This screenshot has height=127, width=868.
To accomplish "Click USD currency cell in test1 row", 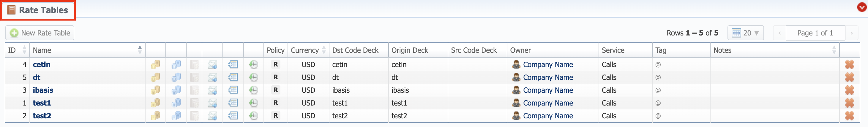I will [x=308, y=103].
